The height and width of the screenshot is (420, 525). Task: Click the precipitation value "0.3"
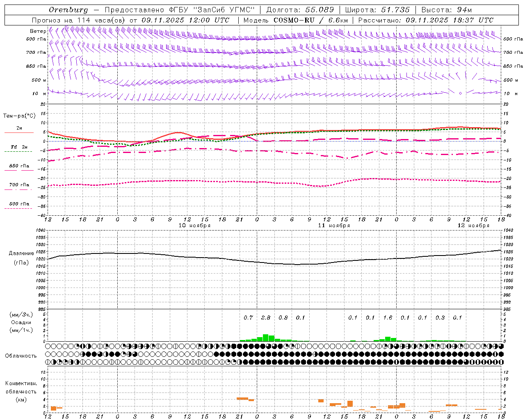(440, 317)
